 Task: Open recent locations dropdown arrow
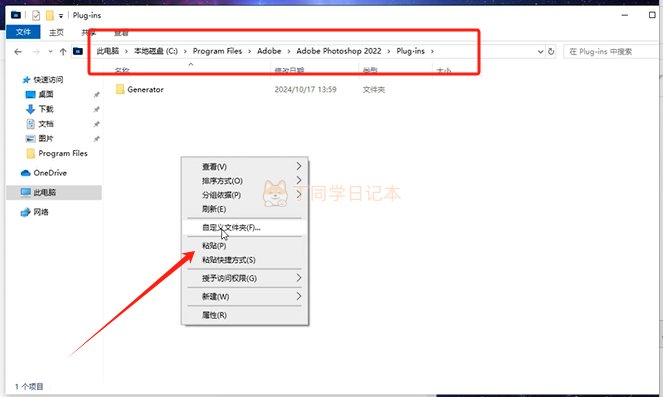coord(50,52)
